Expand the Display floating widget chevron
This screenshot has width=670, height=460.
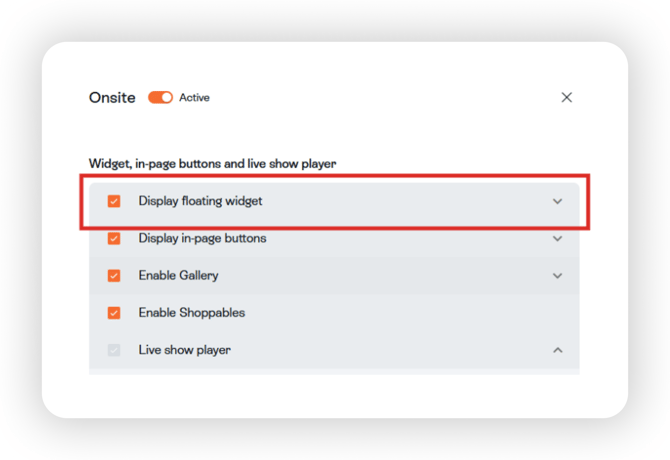[x=558, y=201]
